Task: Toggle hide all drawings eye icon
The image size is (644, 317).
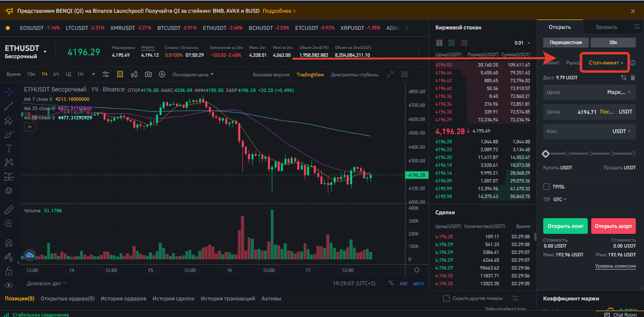Action: [x=9, y=285]
